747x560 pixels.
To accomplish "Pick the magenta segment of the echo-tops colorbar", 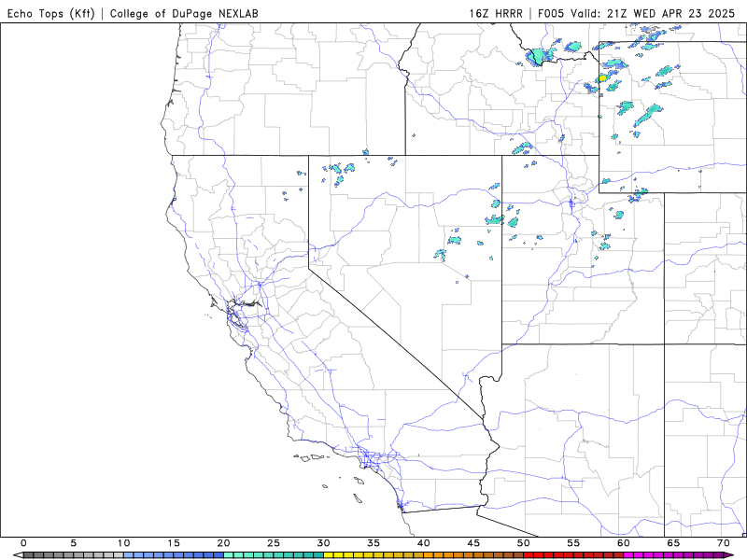I will 673,555.
